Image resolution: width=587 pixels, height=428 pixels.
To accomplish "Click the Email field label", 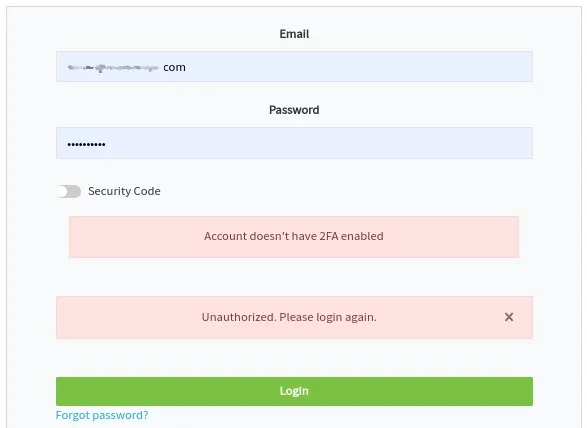I will pyautogui.click(x=294, y=34).
